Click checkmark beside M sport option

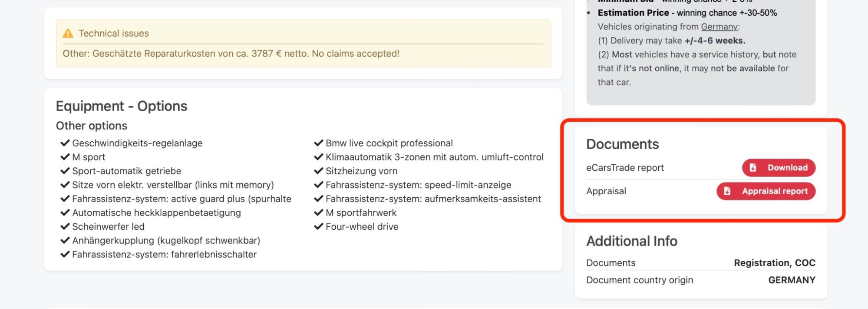pyautogui.click(x=65, y=157)
